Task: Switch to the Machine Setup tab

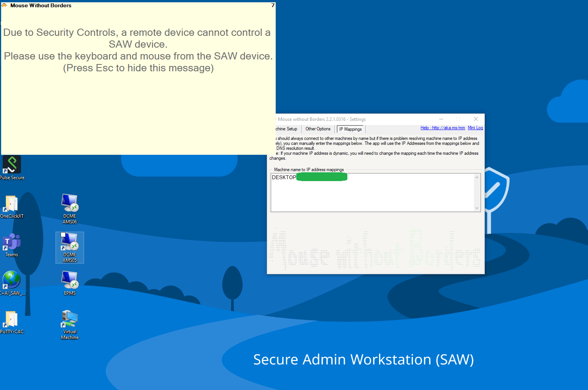Action: tap(286, 129)
